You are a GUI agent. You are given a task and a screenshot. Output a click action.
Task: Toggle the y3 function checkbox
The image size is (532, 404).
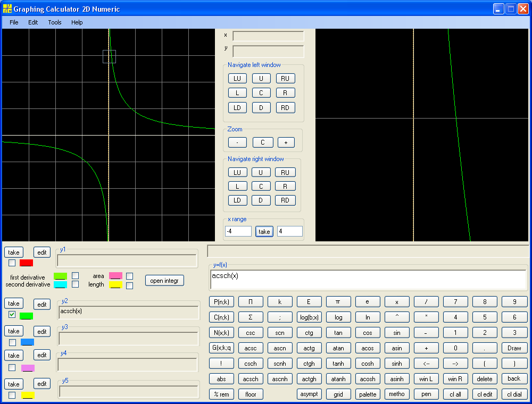[13, 342]
